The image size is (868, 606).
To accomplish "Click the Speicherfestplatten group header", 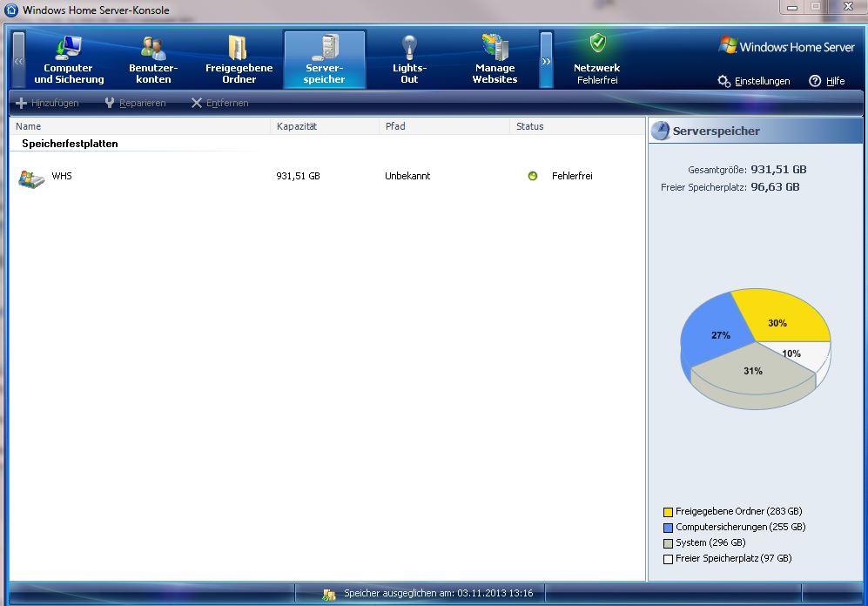I will [x=70, y=144].
